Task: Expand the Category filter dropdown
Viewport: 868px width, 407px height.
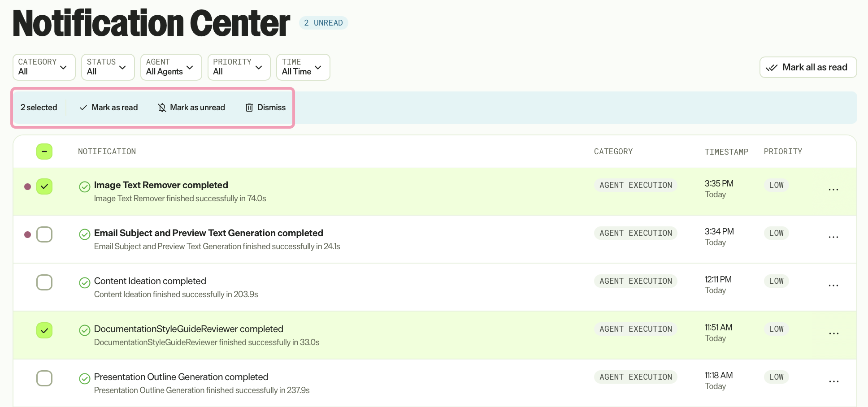Action: pos(44,67)
